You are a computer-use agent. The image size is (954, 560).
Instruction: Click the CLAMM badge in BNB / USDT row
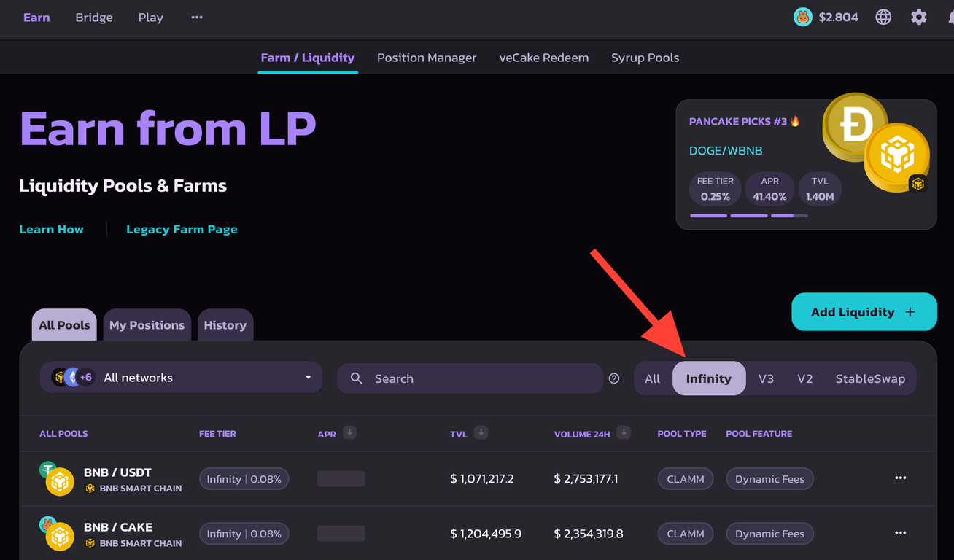(686, 479)
